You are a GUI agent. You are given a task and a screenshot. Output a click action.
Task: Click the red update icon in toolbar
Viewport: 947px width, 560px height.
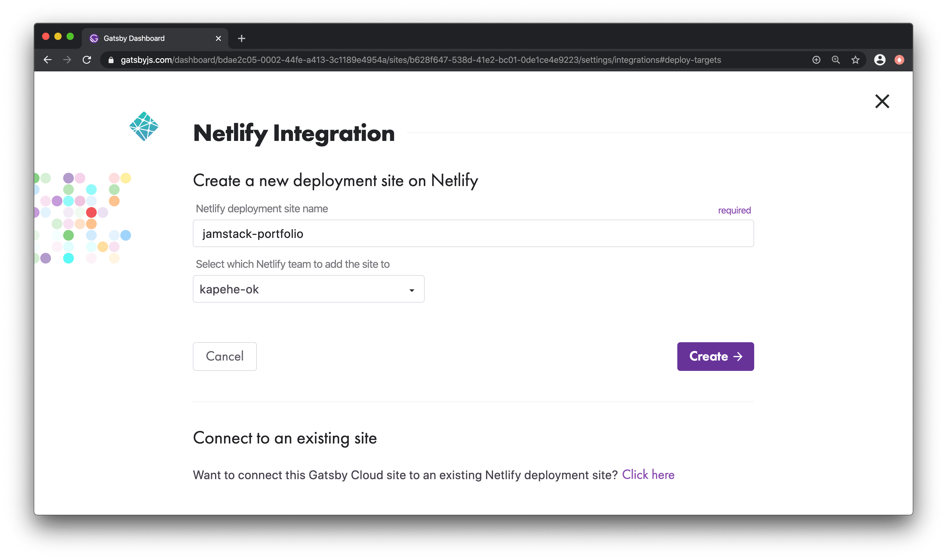coord(899,60)
